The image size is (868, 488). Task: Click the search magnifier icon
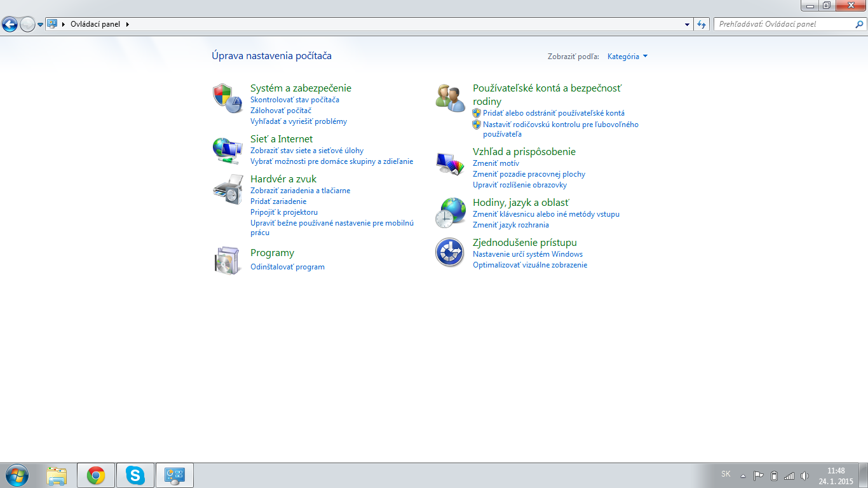(x=859, y=24)
